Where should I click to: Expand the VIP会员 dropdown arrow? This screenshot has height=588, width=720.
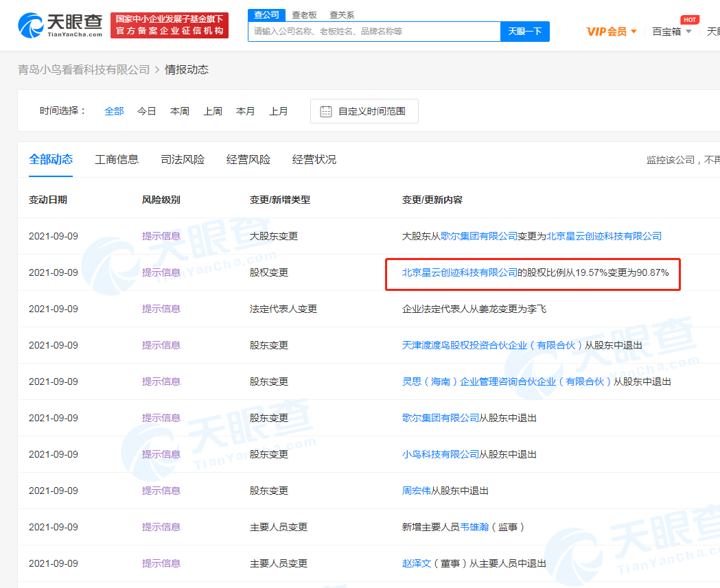634,31
